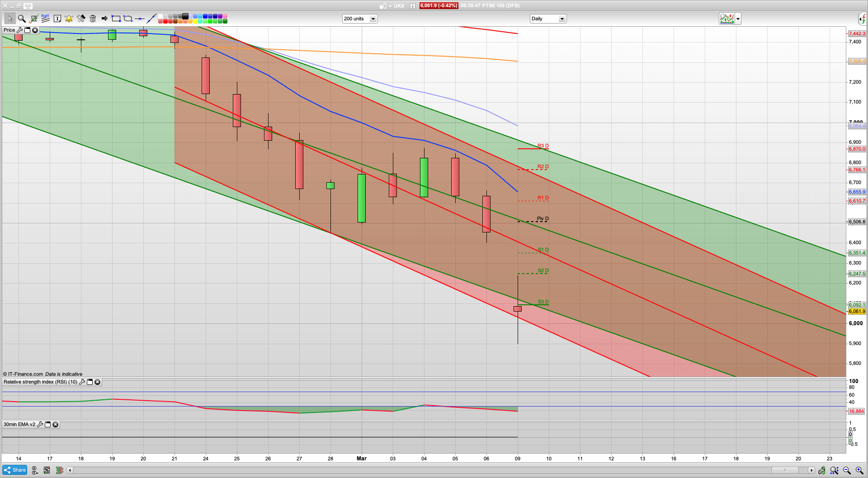Expand the chart style dropdown arrow

(x=738, y=19)
